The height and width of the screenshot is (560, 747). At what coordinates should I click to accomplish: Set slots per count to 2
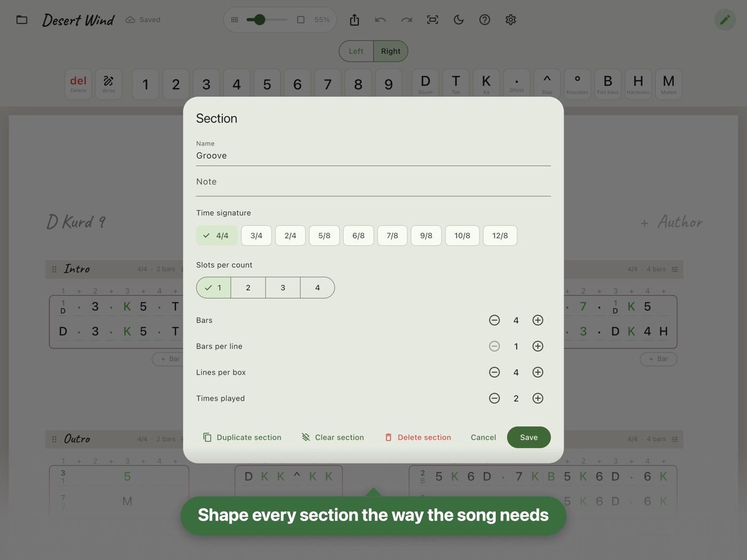click(248, 288)
